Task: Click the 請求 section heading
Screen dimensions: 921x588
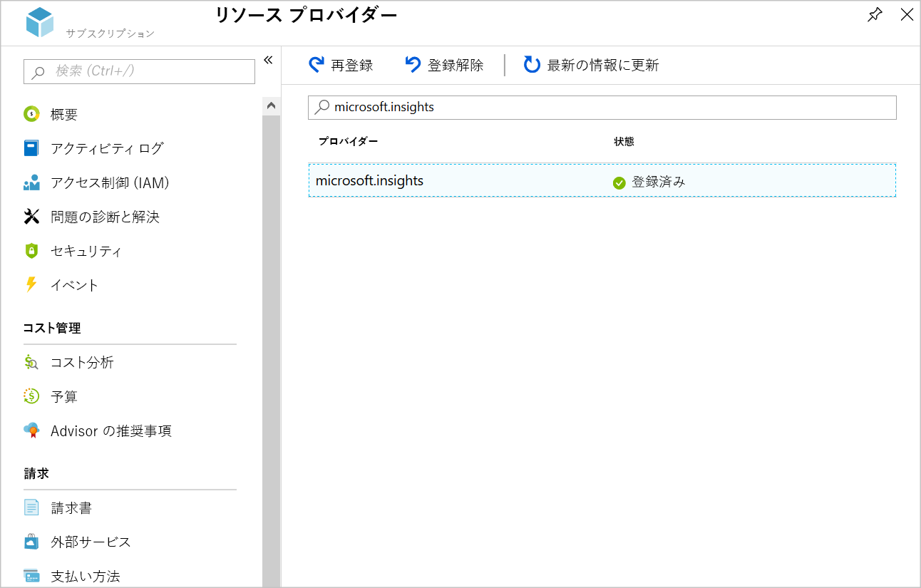Action: tap(36, 474)
